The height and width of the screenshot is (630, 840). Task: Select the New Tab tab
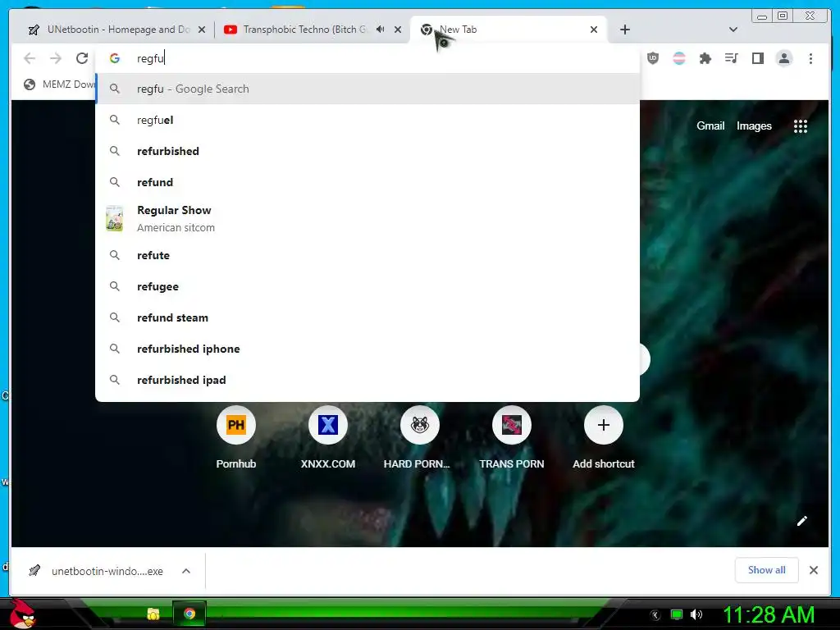pos(509,30)
